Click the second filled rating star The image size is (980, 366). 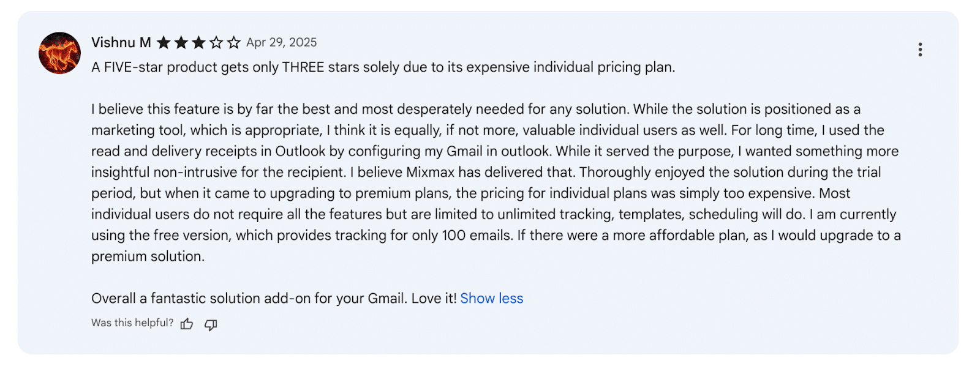click(x=181, y=42)
